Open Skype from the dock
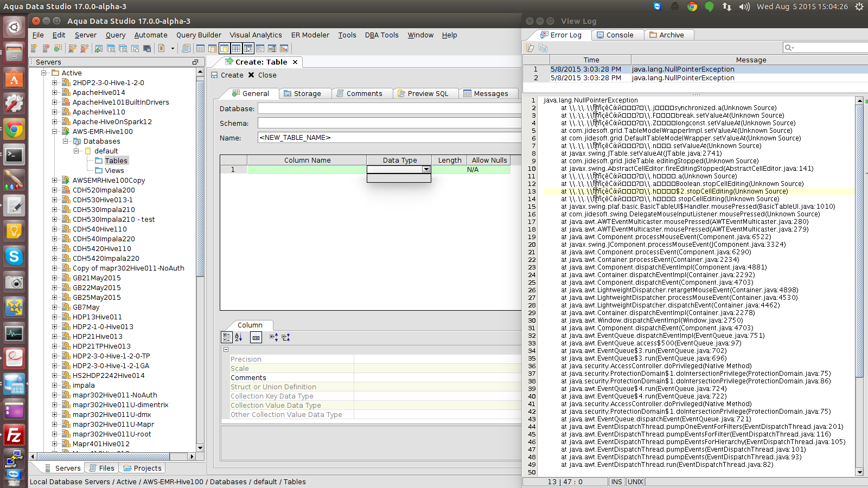868x488 pixels. pyautogui.click(x=14, y=256)
